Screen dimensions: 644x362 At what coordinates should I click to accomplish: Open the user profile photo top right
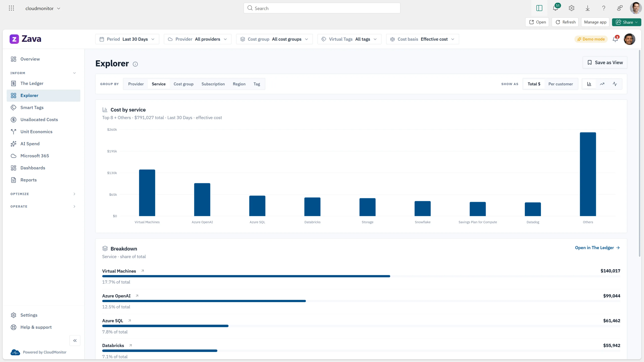pos(635,8)
